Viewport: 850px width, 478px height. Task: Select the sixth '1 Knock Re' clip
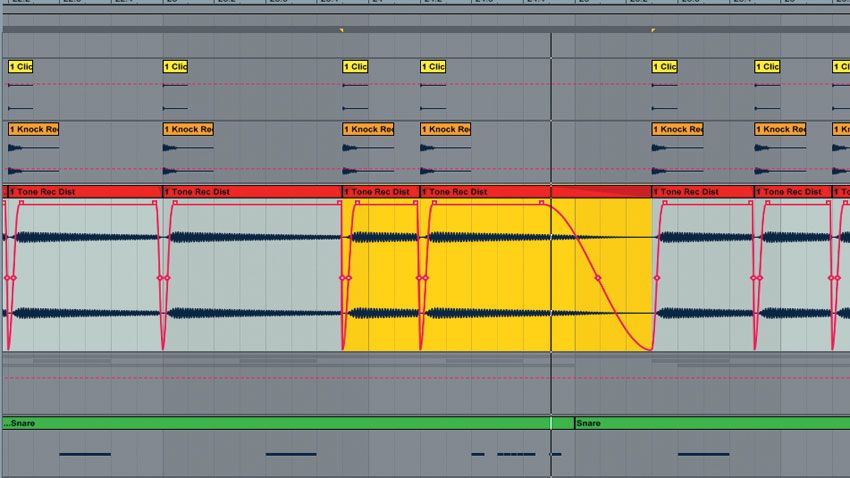coord(780,129)
